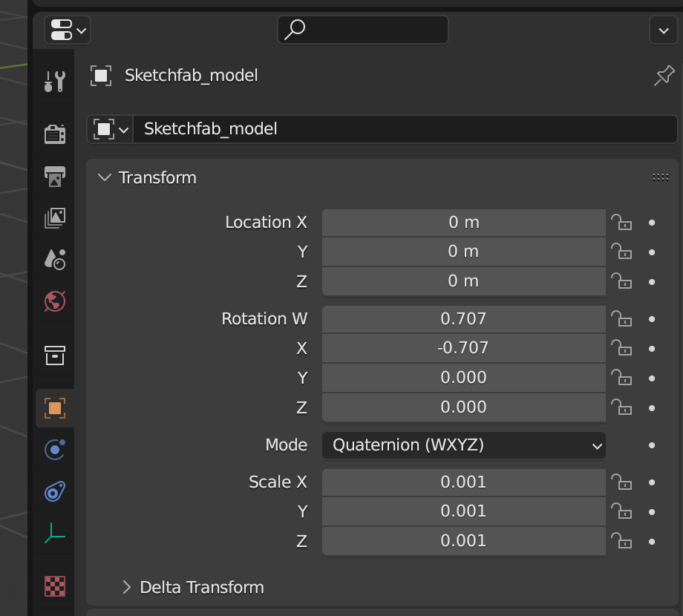Open the Physics properties tab
The image size is (683, 616).
click(55, 450)
